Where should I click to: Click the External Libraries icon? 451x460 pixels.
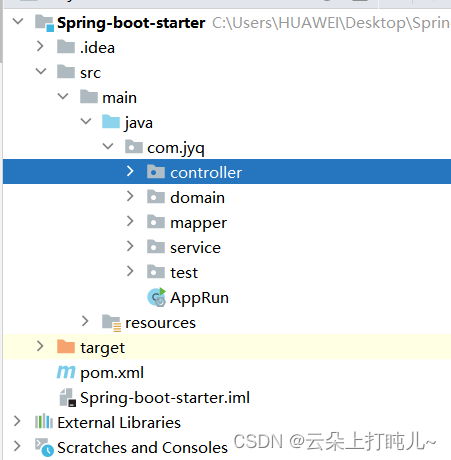(44, 421)
